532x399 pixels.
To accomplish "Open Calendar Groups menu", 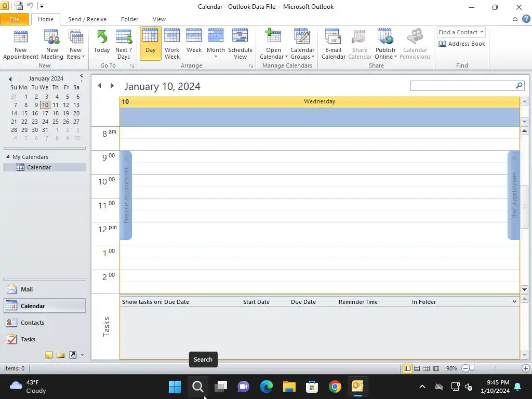I will [302, 45].
